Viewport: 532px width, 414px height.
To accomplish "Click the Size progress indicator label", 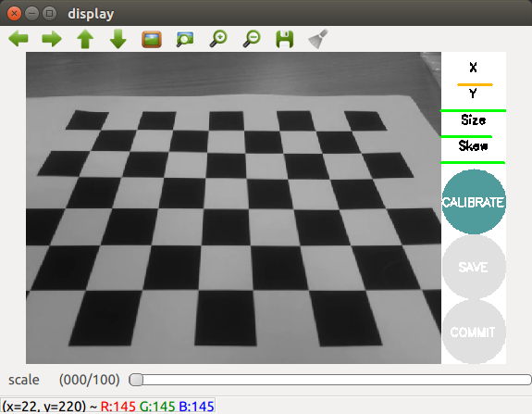I will 474,119.
